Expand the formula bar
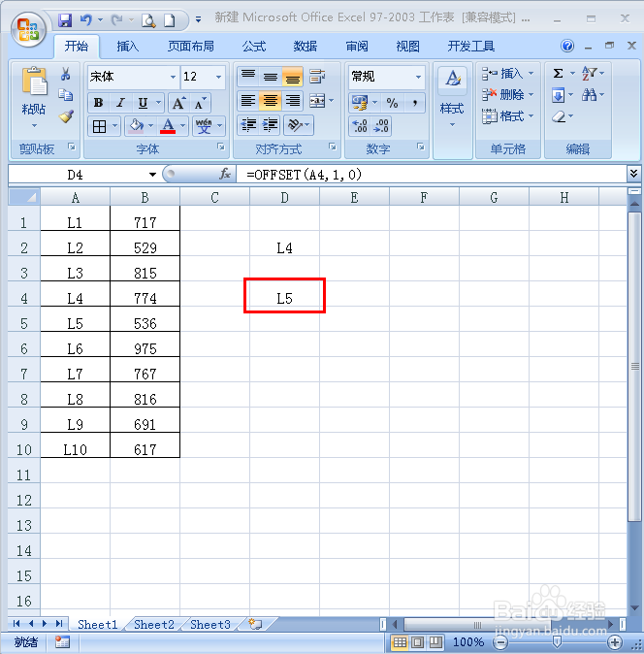 633,174
